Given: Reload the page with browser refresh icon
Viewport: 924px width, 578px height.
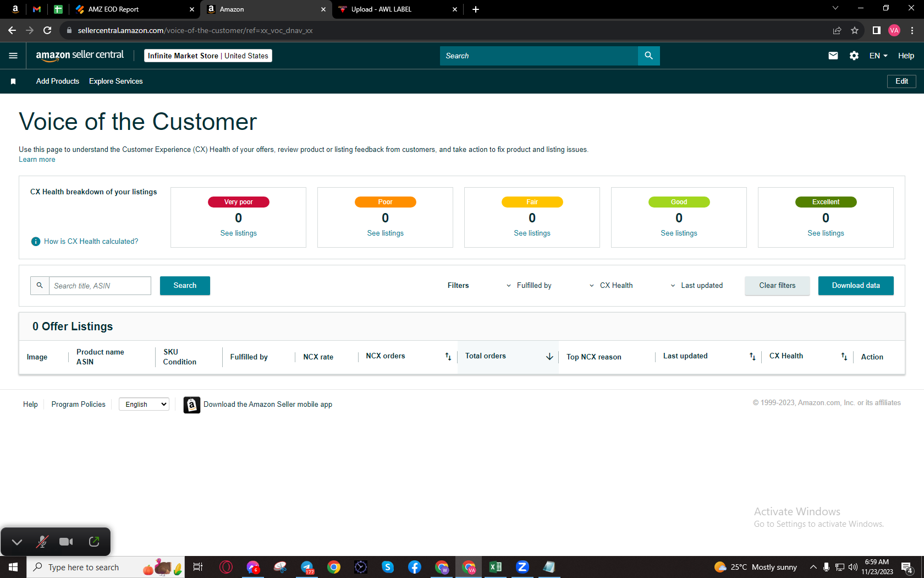Looking at the screenshot, I should (x=47, y=30).
